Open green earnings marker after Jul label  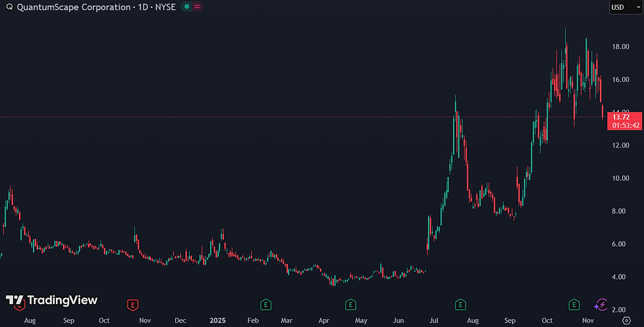point(461,305)
